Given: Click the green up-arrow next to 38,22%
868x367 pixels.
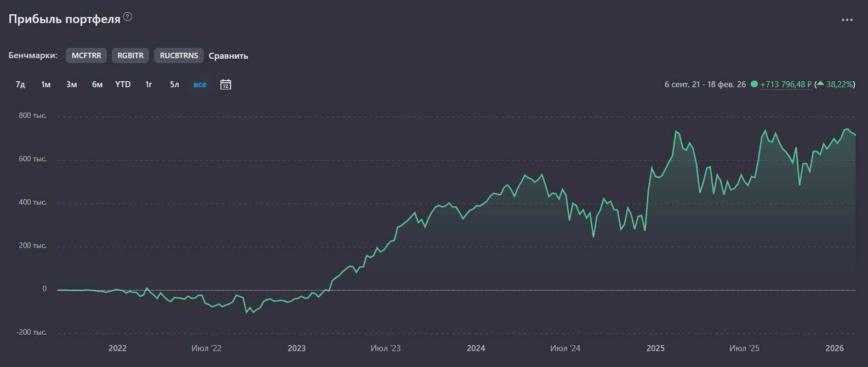Looking at the screenshot, I should pos(820,84).
